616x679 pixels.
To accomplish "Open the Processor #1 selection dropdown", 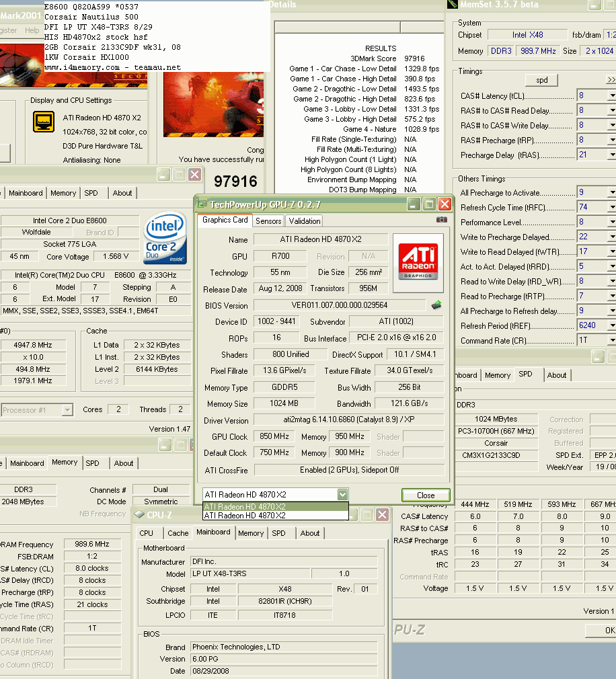I will click(67, 409).
